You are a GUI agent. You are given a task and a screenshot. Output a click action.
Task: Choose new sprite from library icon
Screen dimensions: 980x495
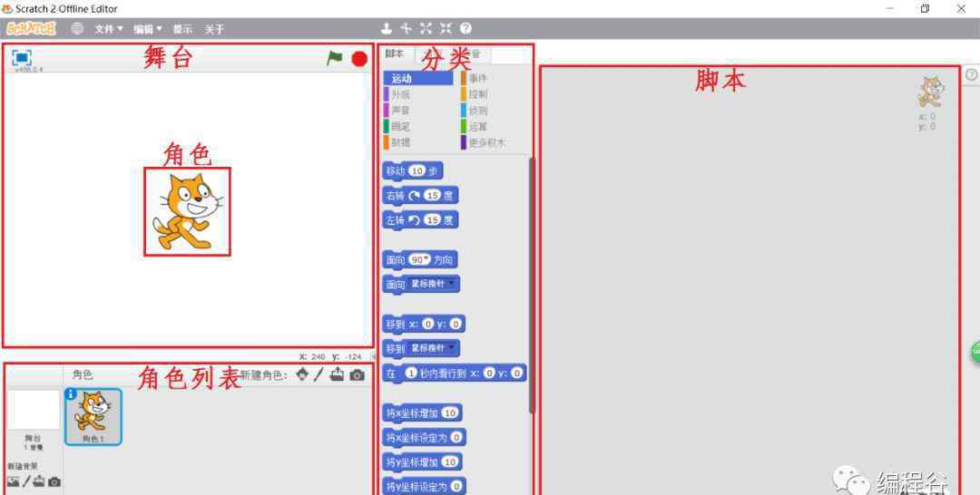pyautogui.click(x=302, y=374)
